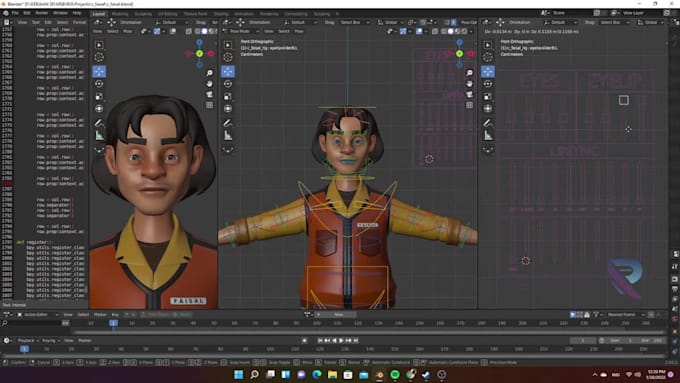
Task: Click the zoom magnifier in the left viewport
Action: (209, 73)
